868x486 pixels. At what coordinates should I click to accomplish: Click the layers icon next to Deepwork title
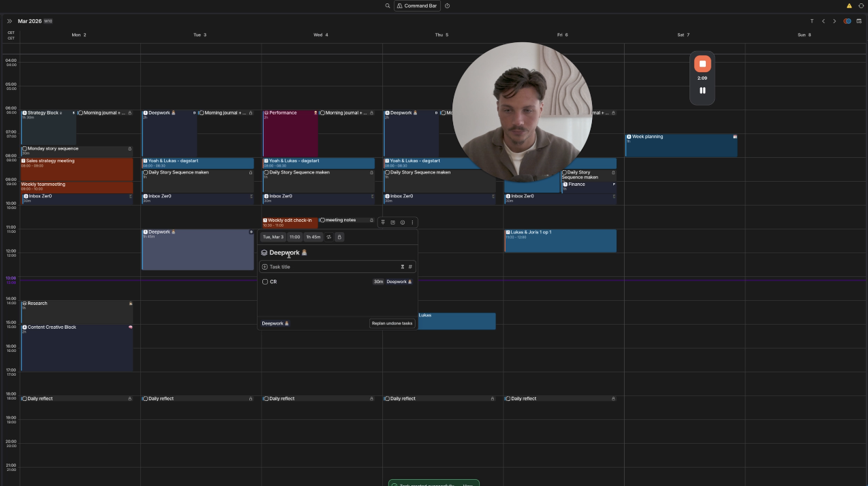point(264,253)
